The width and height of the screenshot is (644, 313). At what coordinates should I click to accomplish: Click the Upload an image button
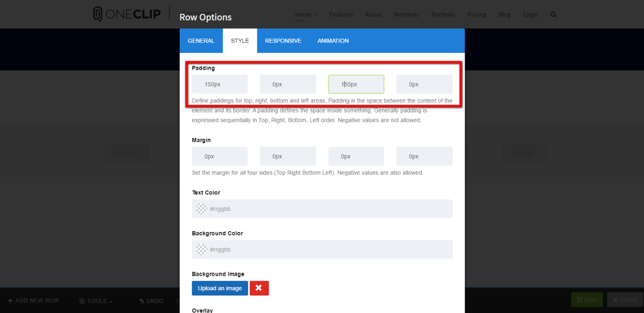click(x=220, y=288)
